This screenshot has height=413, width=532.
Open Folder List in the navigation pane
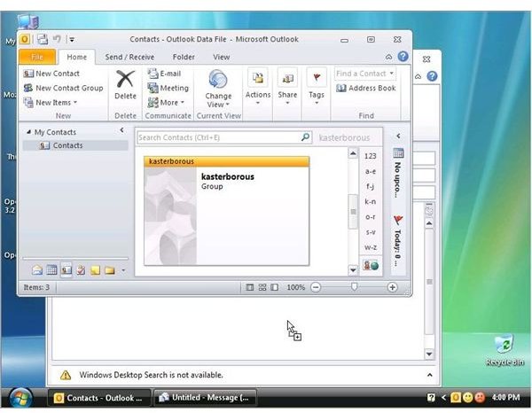coord(110,270)
